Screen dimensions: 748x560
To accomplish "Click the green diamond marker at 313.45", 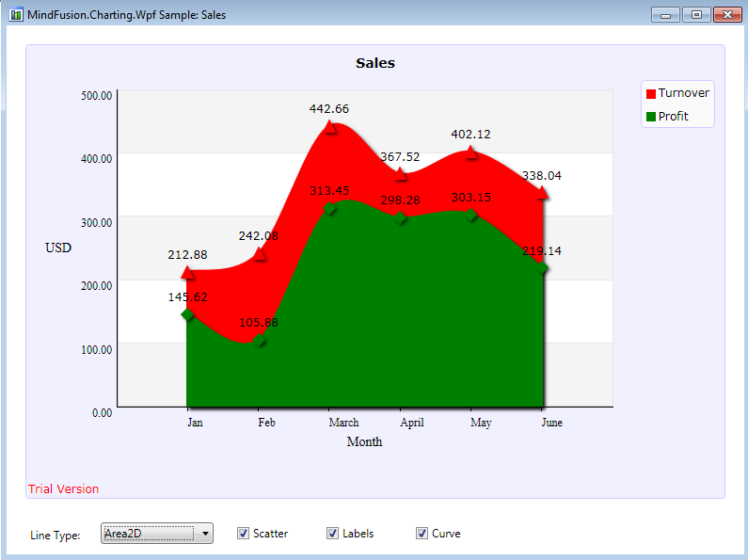I will [x=329, y=209].
